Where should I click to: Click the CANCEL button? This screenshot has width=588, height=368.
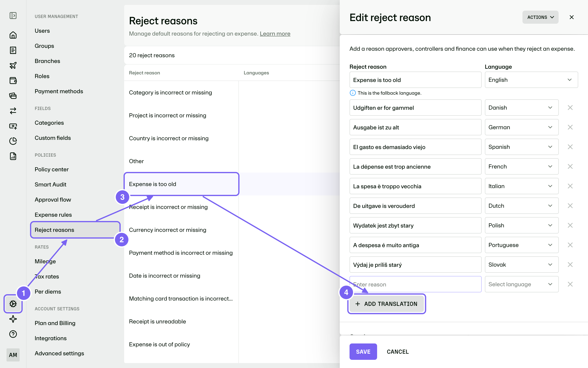(x=398, y=352)
